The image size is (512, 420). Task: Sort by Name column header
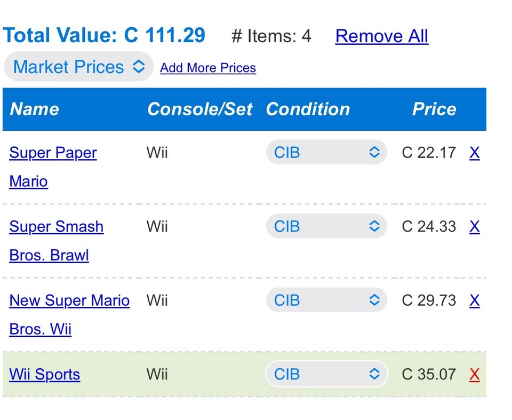[35, 109]
